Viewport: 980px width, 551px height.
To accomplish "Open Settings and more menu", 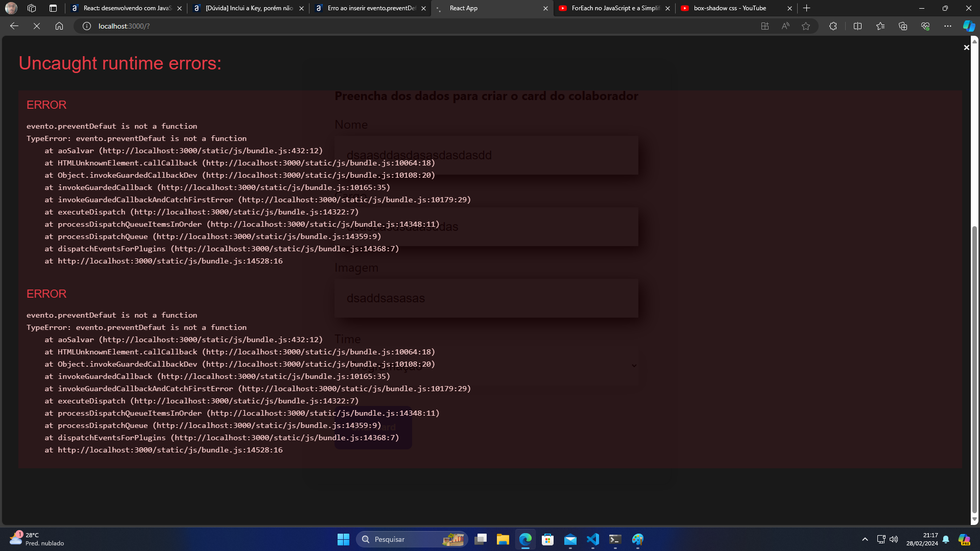I will 948,26.
